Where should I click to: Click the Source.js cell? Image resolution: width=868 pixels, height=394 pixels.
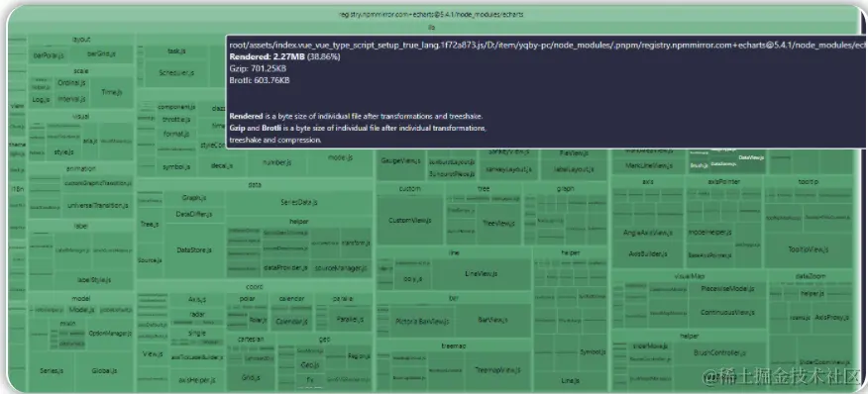150,260
